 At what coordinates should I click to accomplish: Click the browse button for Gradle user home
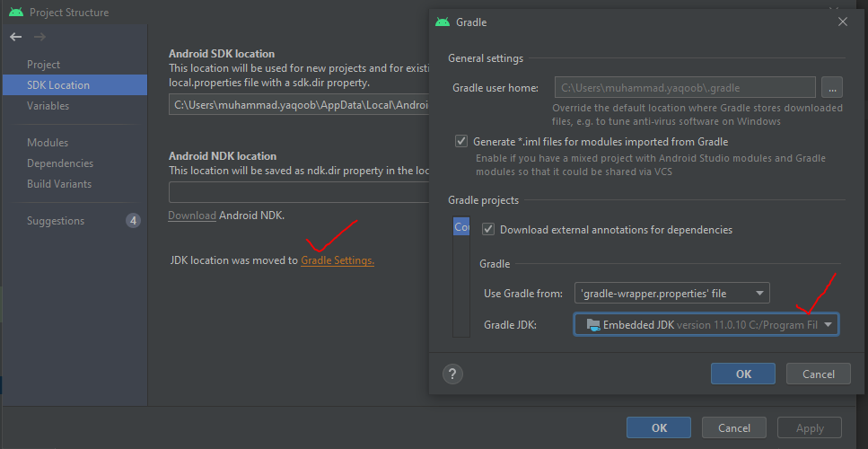coord(832,87)
